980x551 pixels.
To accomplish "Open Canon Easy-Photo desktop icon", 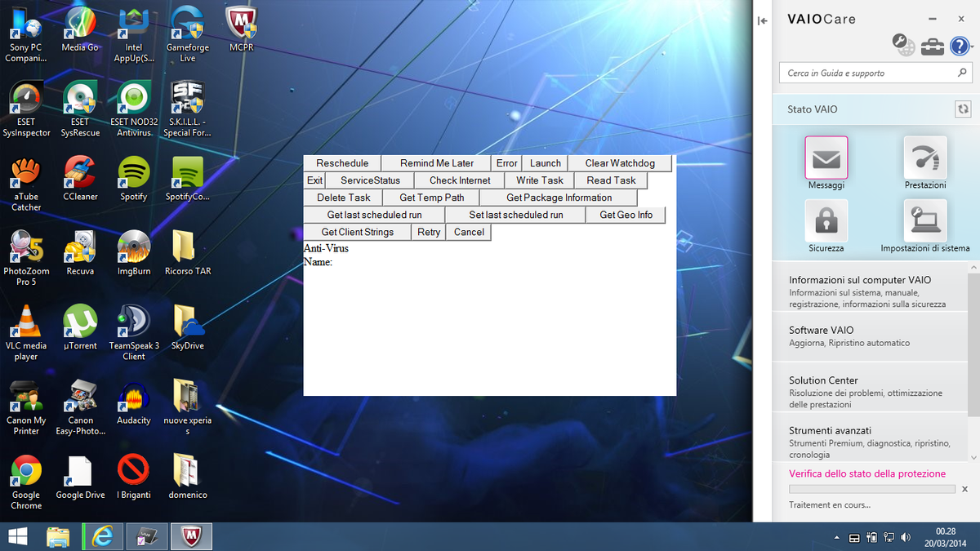I will coord(80,407).
